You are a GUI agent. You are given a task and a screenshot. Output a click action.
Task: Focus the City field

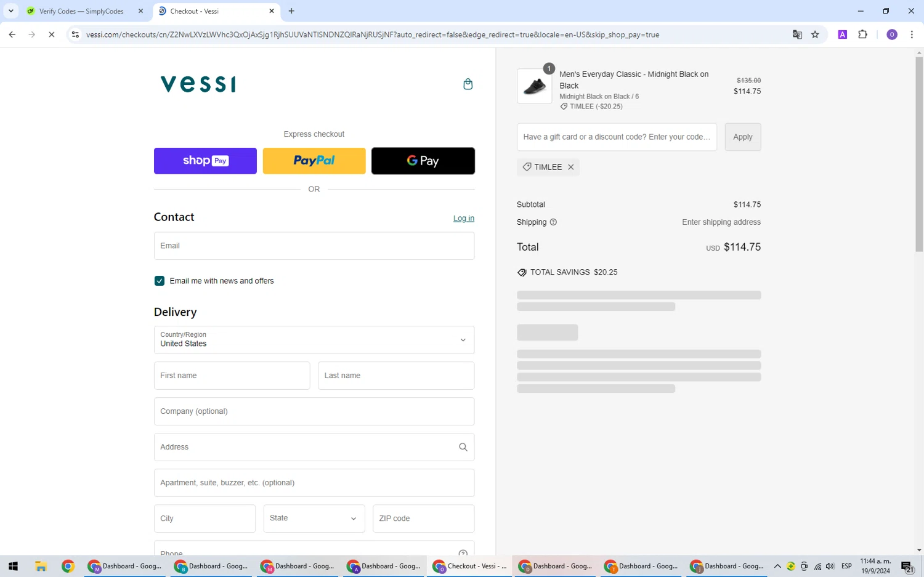(x=205, y=518)
